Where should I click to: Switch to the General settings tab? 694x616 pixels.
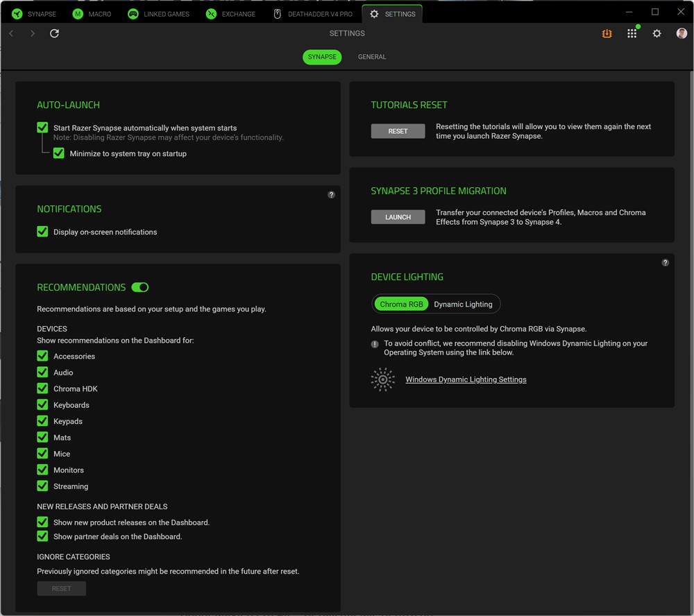372,57
